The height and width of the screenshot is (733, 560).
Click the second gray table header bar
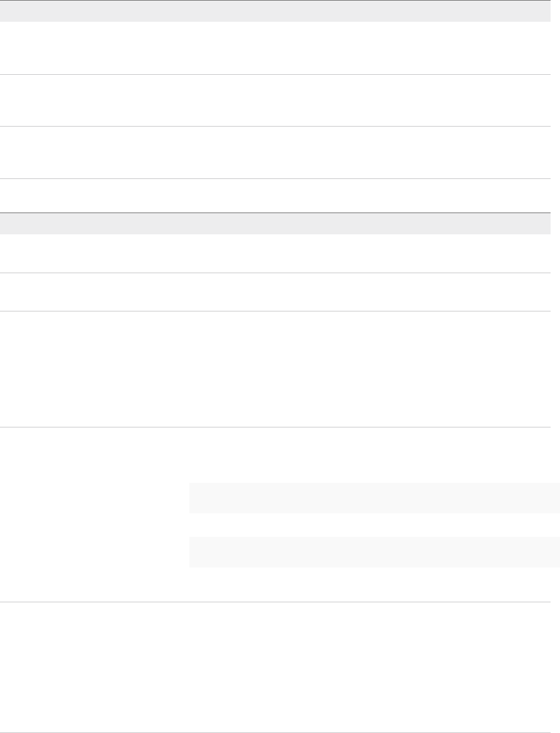[275, 223]
